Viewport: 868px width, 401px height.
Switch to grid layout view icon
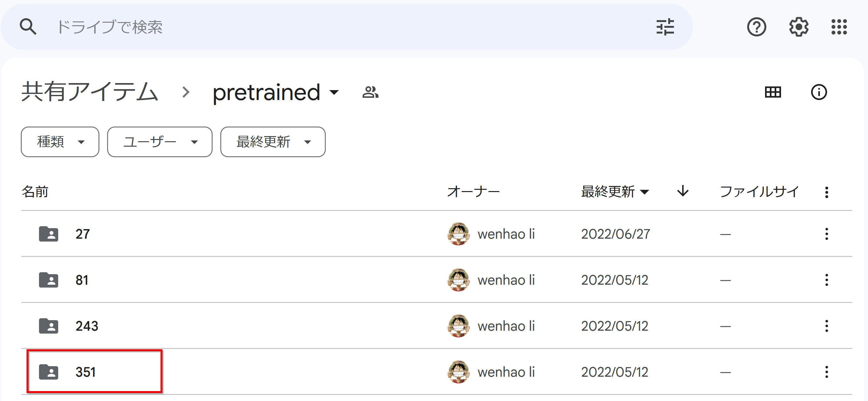(x=773, y=92)
